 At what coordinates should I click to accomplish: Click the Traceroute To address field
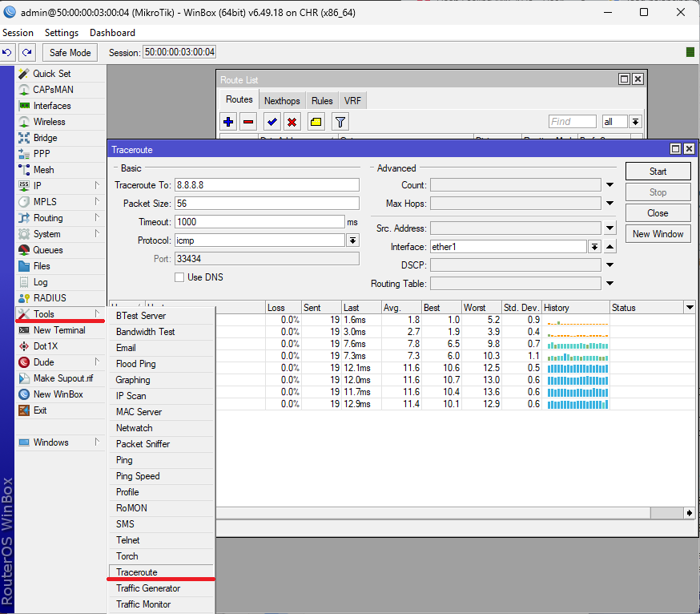(x=267, y=185)
